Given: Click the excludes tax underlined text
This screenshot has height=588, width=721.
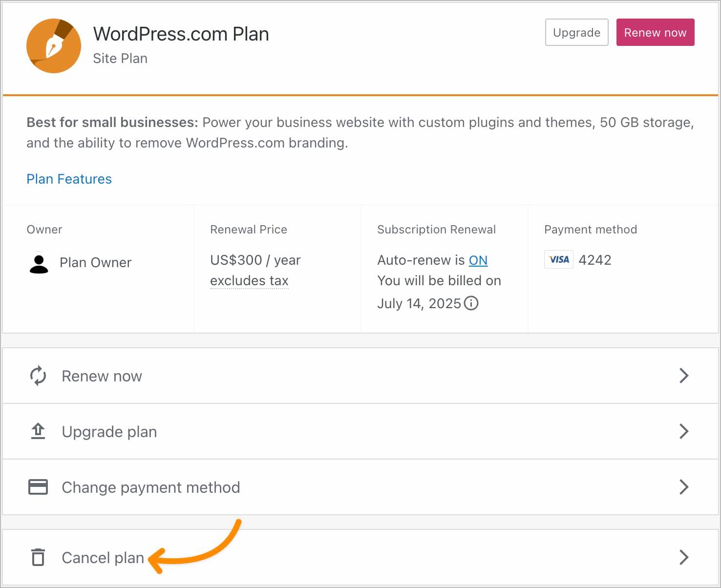Looking at the screenshot, I should point(249,281).
